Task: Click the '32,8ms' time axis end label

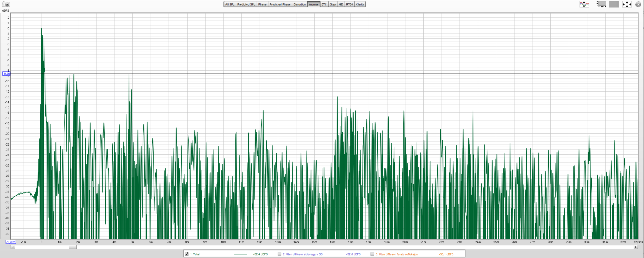Action: (638, 242)
